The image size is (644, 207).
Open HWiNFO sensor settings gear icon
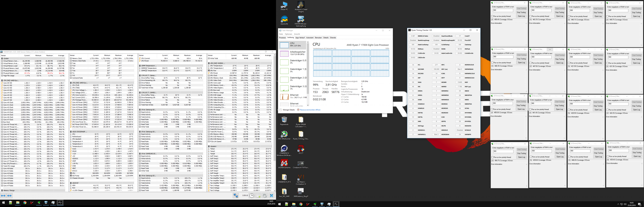[265, 196]
